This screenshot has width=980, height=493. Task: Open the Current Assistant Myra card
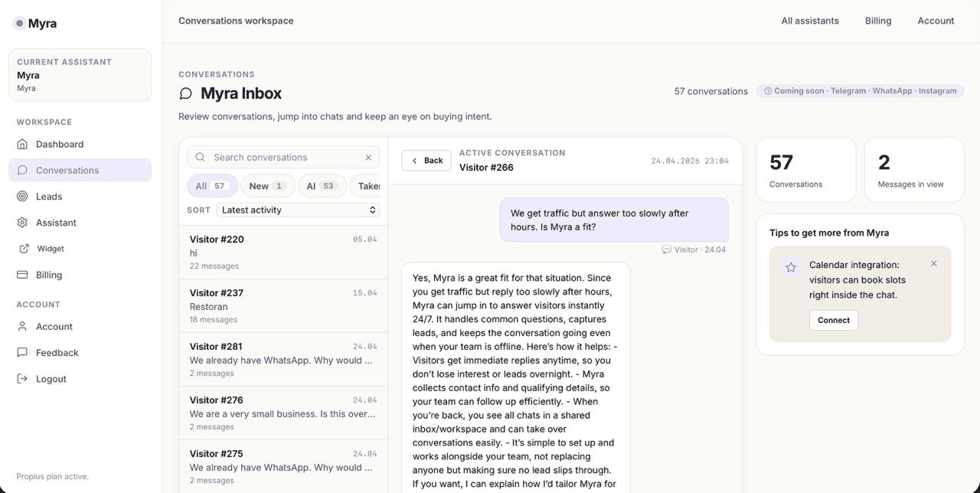tap(80, 75)
